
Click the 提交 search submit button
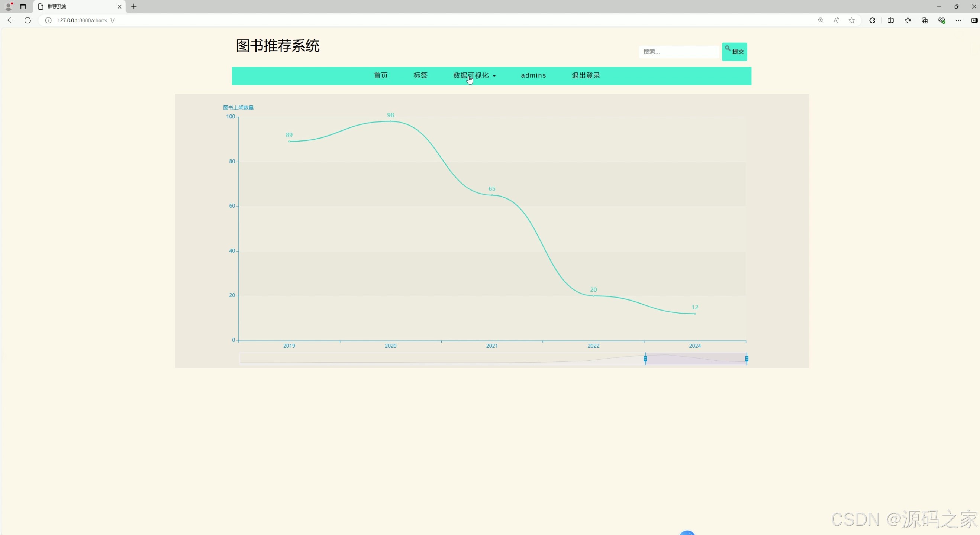click(734, 52)
